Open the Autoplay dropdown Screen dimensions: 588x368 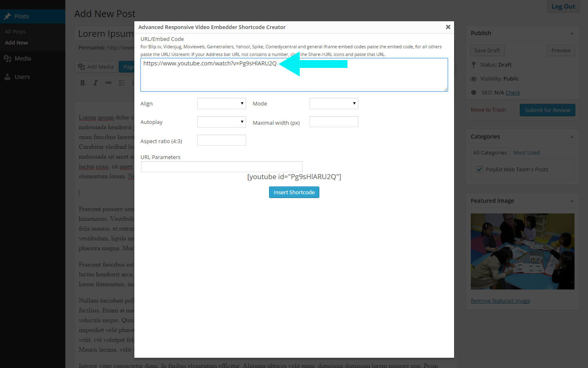coord(221,122)
